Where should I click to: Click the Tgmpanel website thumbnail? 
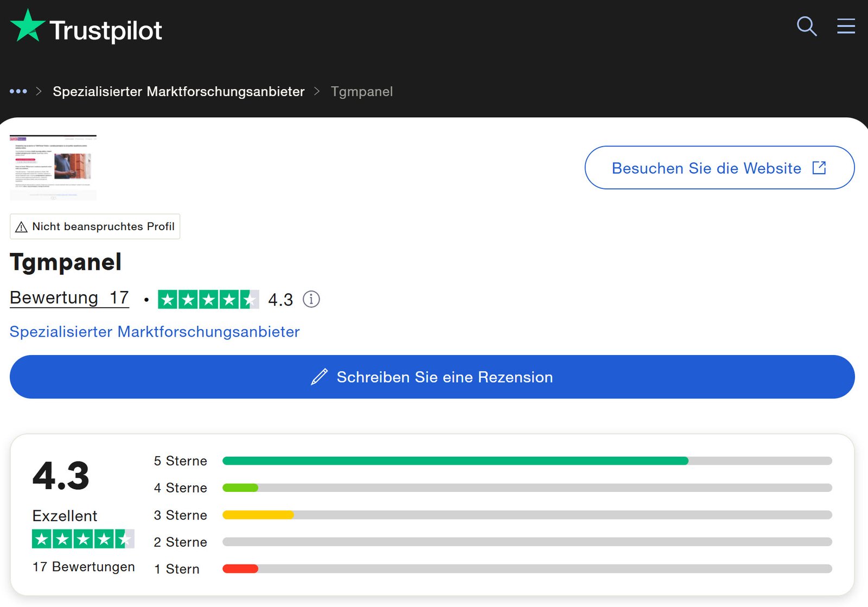tap(53, 168)
